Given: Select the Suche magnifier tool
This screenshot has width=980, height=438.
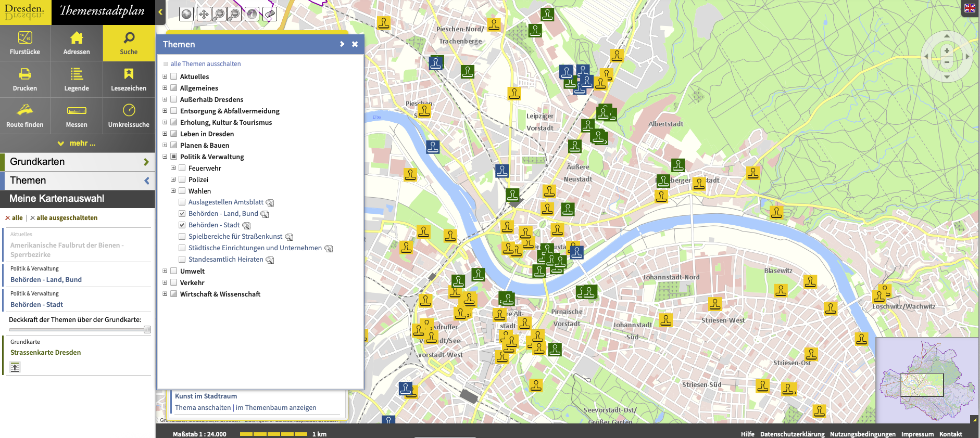Looking at the screenshot, I should (x=129, y=43).
